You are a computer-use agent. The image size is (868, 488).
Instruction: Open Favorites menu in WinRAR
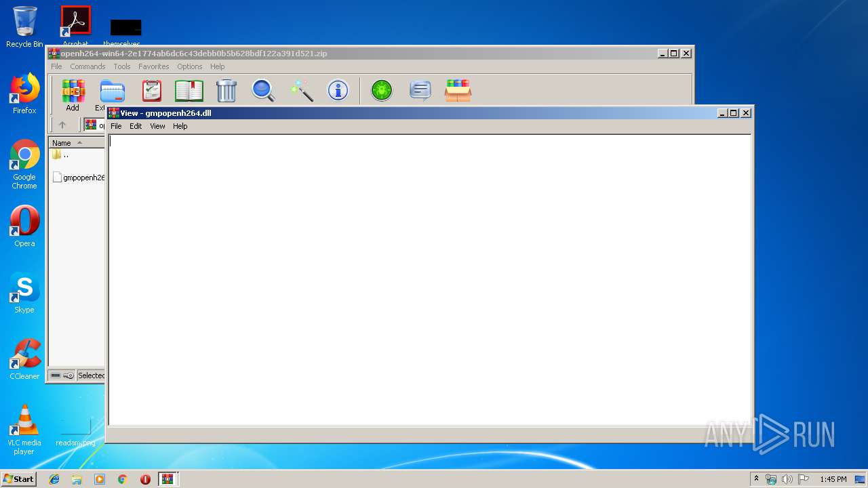(154, 66)
